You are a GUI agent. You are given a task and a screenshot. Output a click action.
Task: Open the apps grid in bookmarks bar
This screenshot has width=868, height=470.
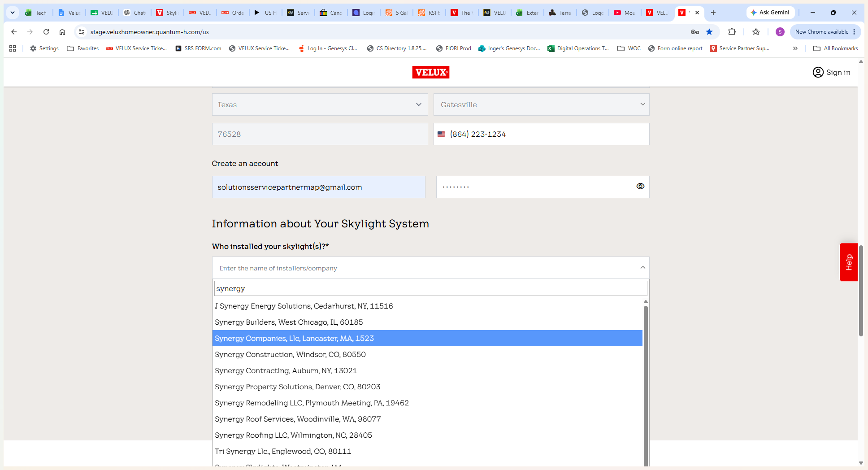pyautogui.click(x=13, y=48)
